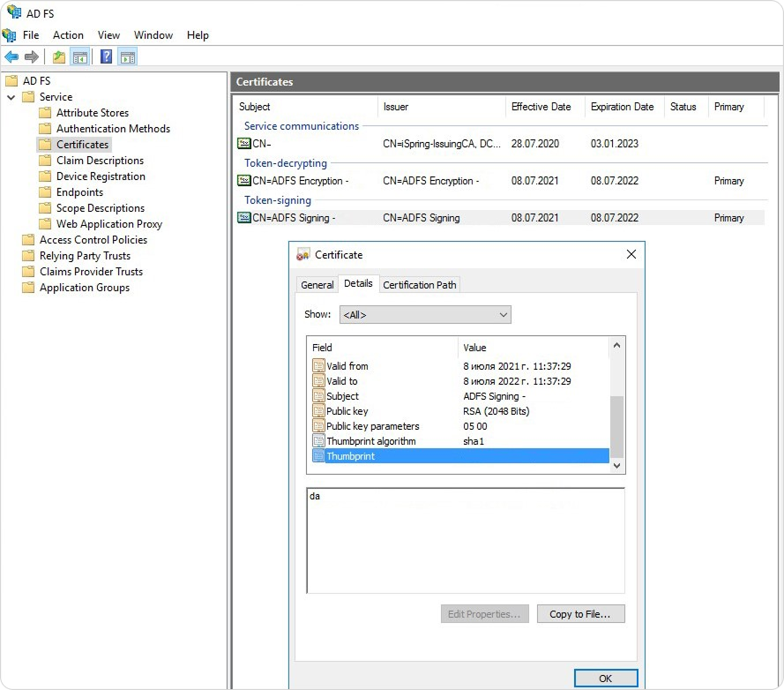Switch to the General tab

[x=317, y=285]
